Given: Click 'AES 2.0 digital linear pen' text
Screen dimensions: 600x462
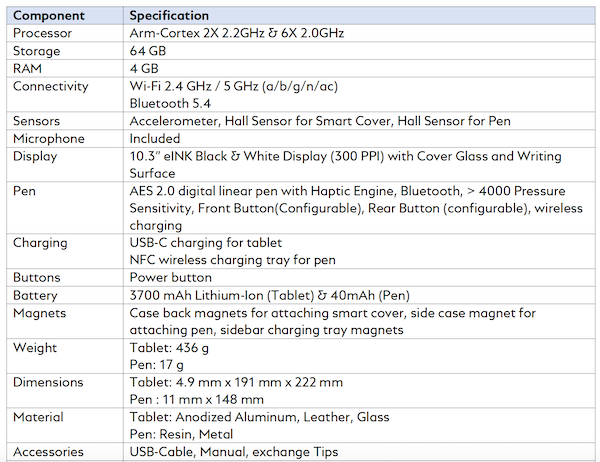Looking at the screenshot, I should tap(203, 191).
